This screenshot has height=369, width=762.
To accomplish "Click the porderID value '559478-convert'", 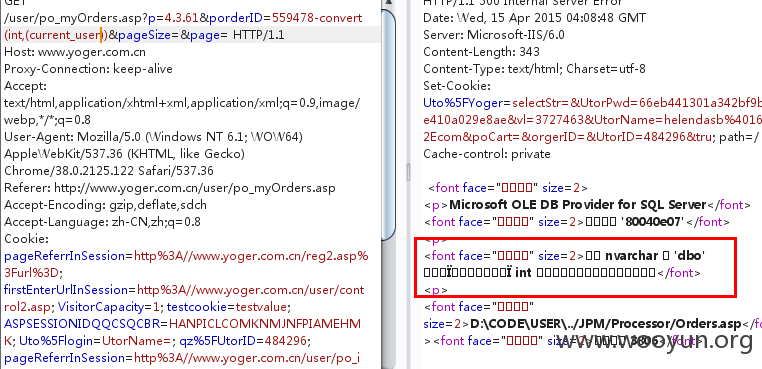I will tap(317, 18).
